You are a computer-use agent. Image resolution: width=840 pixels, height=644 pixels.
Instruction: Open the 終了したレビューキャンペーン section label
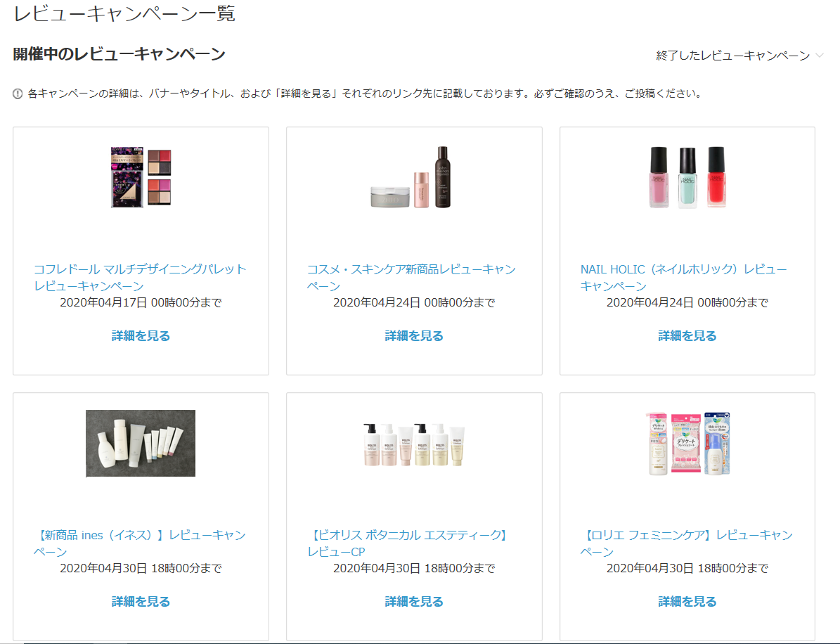[x=733, y=55]
